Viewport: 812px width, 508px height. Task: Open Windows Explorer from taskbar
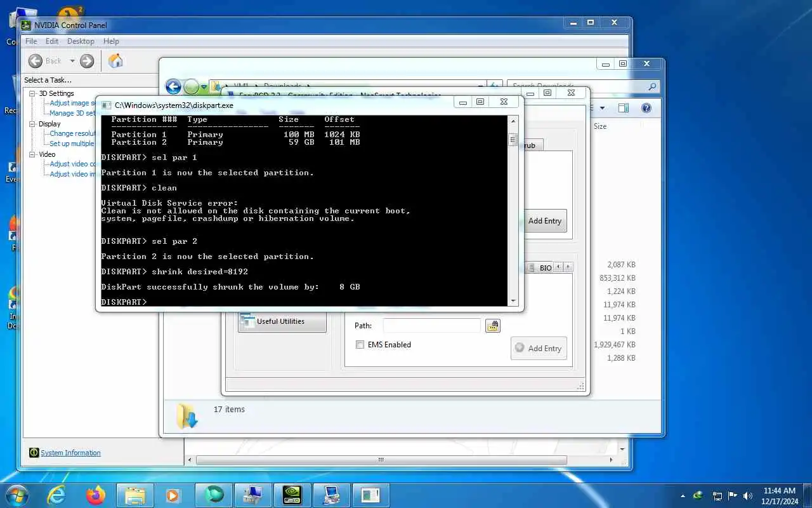click(135, 495)
